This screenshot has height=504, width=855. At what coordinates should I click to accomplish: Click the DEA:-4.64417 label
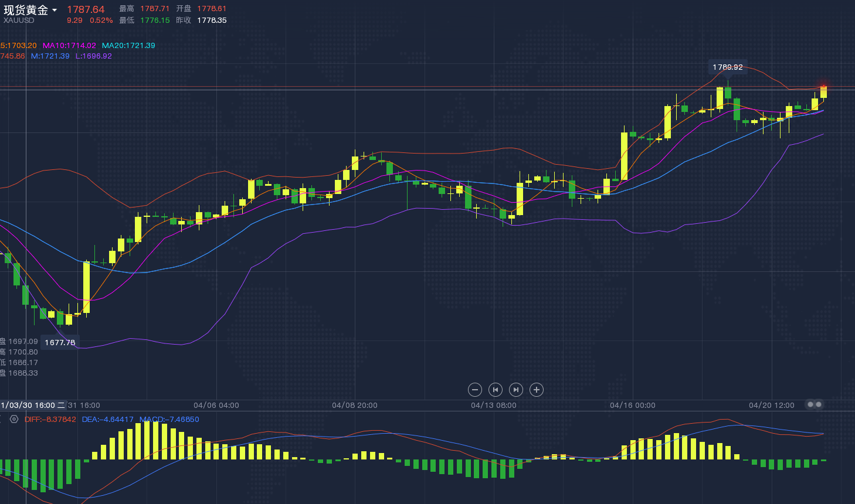tap(107, 420)
